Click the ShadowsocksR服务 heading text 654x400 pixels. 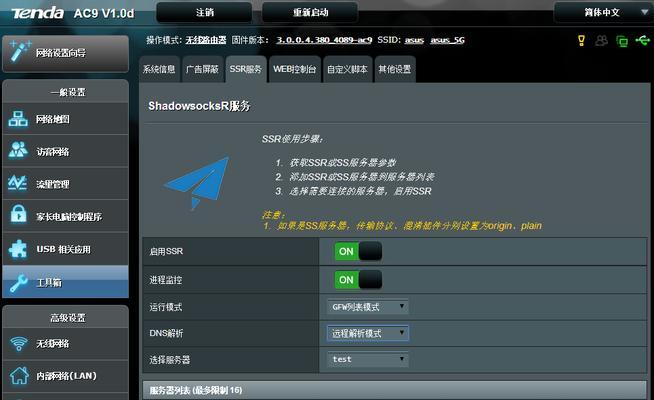tap(199, 106)
